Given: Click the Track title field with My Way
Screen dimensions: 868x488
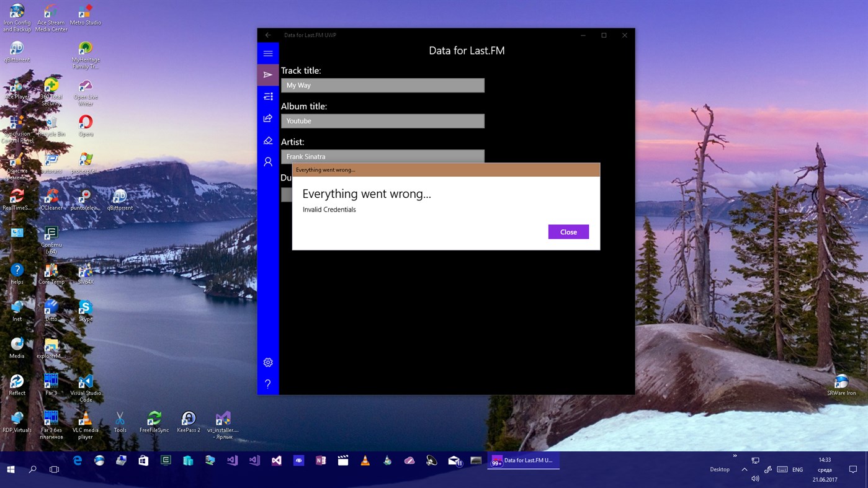Looking at the screenshot, I should click(383, 86).
